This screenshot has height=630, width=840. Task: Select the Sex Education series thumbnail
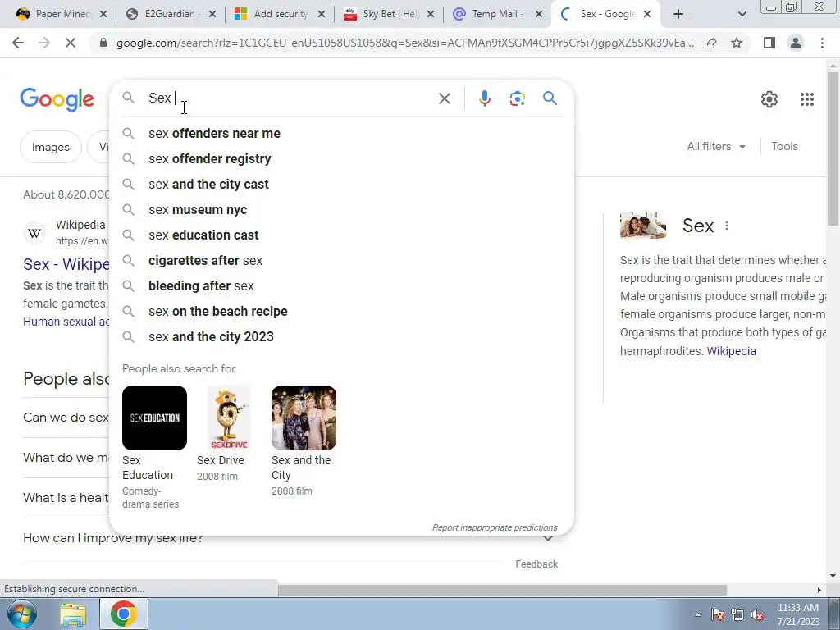[x=154, y=418]
